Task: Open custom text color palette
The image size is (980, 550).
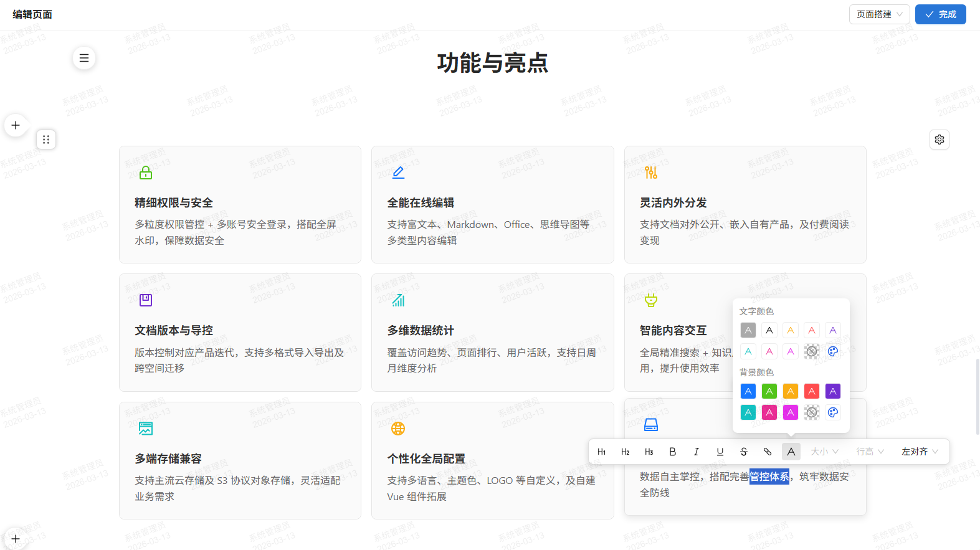Action: [x=833, y=351]
